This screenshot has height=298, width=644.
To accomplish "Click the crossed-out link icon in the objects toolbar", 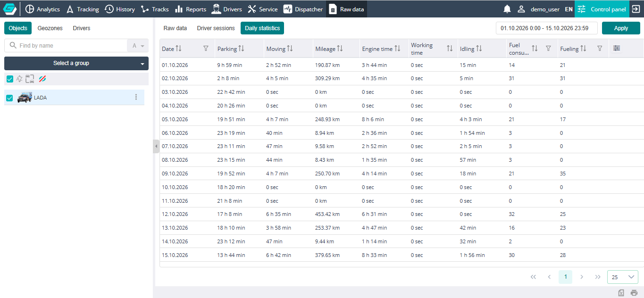I will pyautogui.click(x=42, y=79).
